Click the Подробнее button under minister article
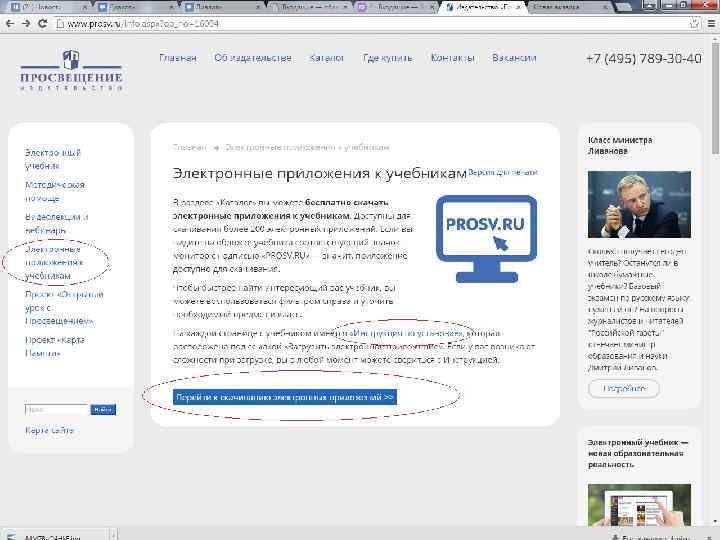 tap(624, 388)
